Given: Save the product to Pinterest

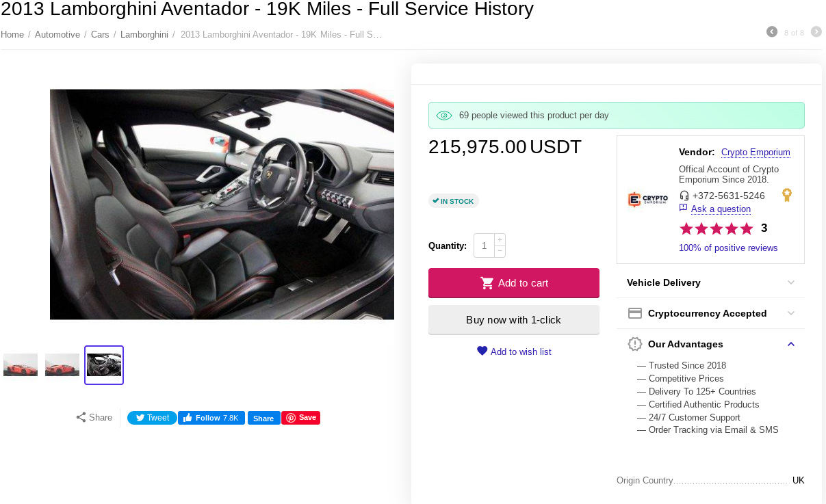Looking at the screenshot, I should 301,418.
